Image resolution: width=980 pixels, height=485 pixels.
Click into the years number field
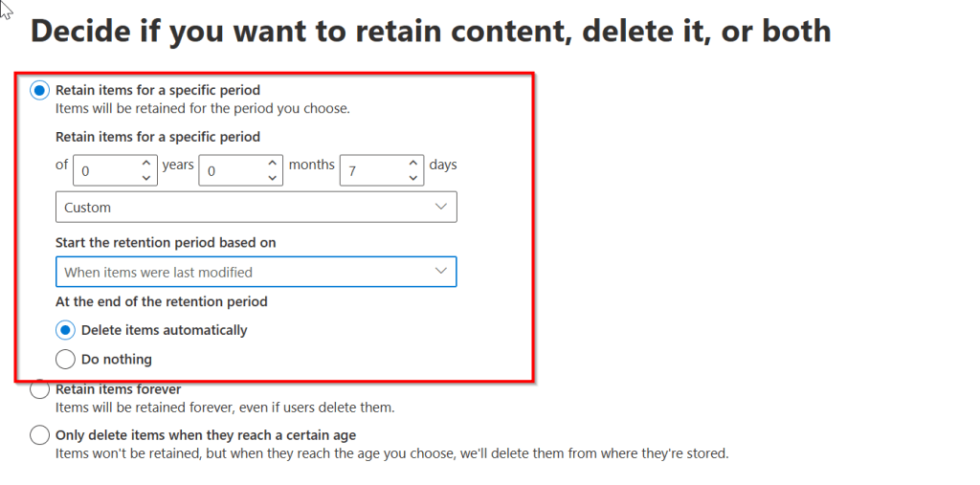point(105,170)
